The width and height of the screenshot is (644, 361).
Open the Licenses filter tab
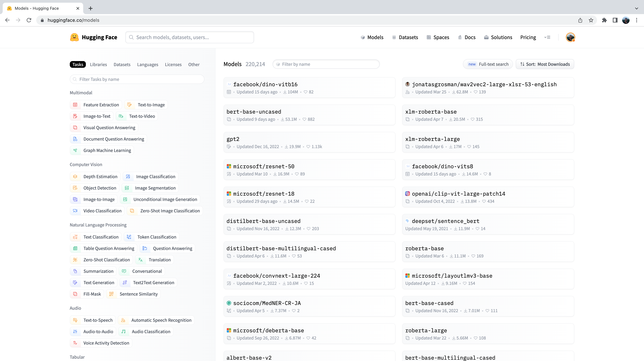click(173, 64)
